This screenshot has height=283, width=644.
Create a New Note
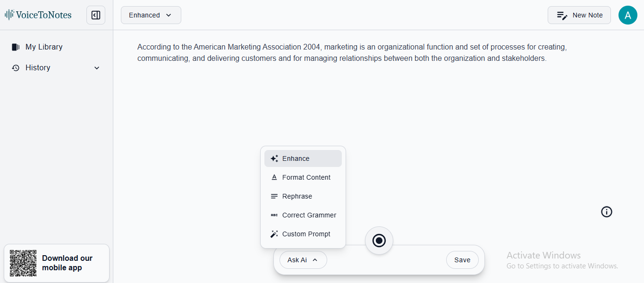(579, 15)
